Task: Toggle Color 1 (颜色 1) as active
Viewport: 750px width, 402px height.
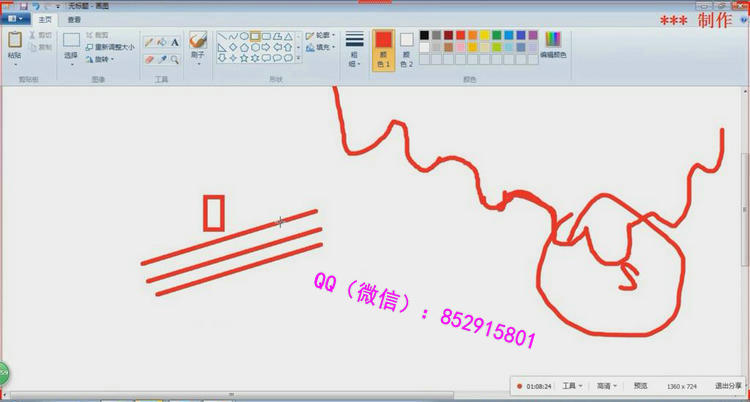Action: 382,48
